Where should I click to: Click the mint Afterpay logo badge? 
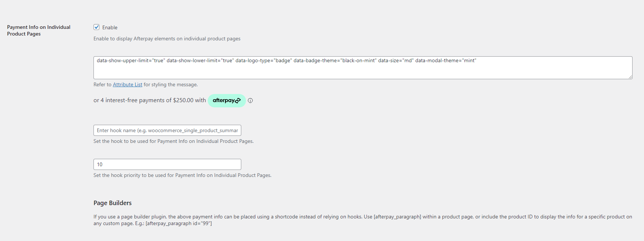(x=226, y=100)
